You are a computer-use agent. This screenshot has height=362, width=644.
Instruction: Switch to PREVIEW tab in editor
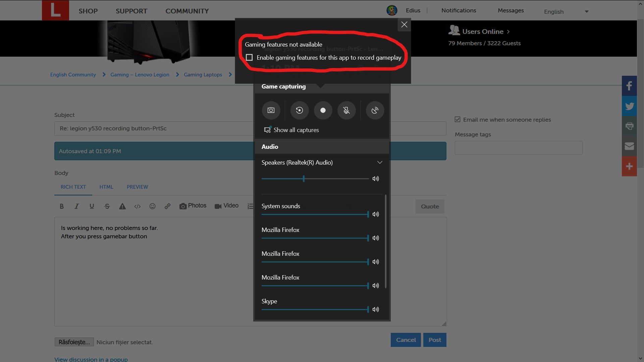click(137, 186)
